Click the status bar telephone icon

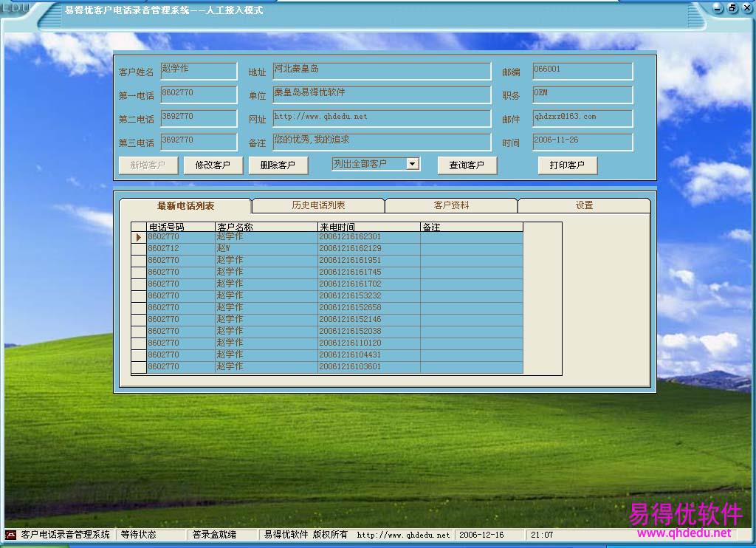point(10,535)
